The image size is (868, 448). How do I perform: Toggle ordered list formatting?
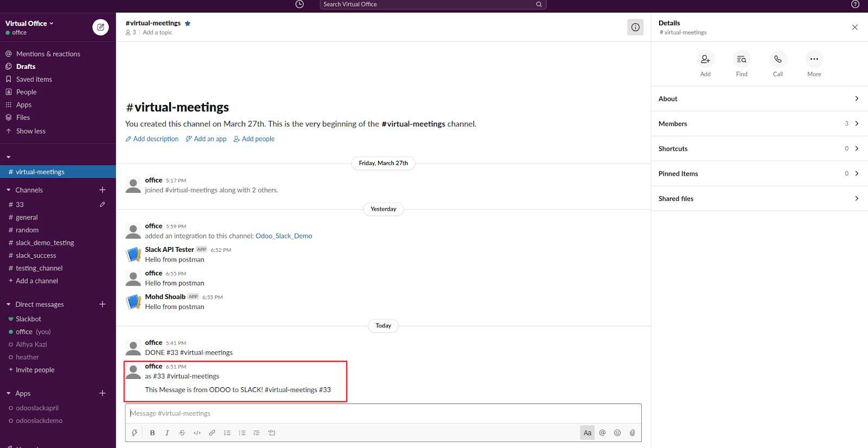click(227, 433)
